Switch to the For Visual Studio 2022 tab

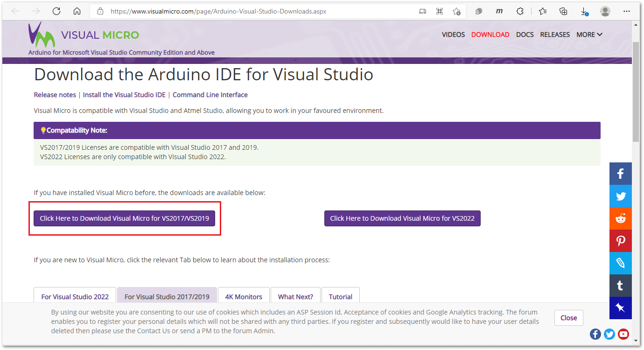pyautogui.click(x=75, y=295)
